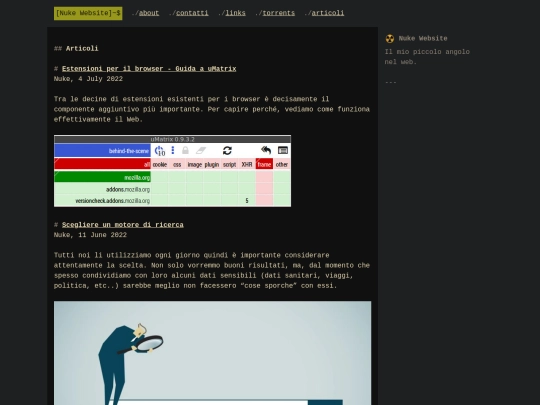
Task: Click the '## Articoli' heading
Action: pos(76,49)
